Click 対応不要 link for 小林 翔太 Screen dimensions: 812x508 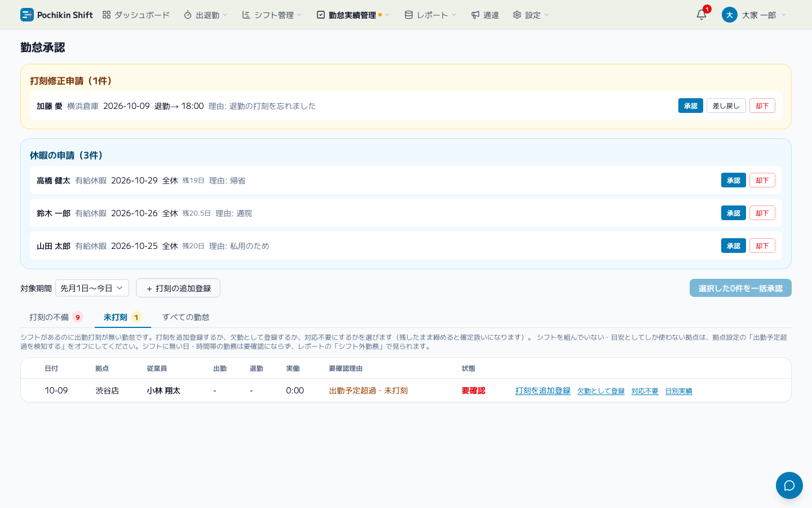tap(645, 391)
